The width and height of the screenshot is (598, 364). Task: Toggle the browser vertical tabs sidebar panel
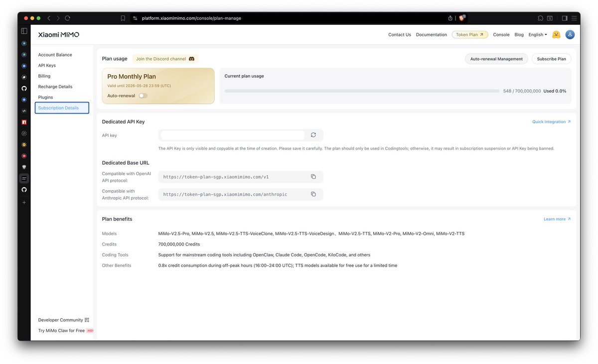(x=24, y=31)
